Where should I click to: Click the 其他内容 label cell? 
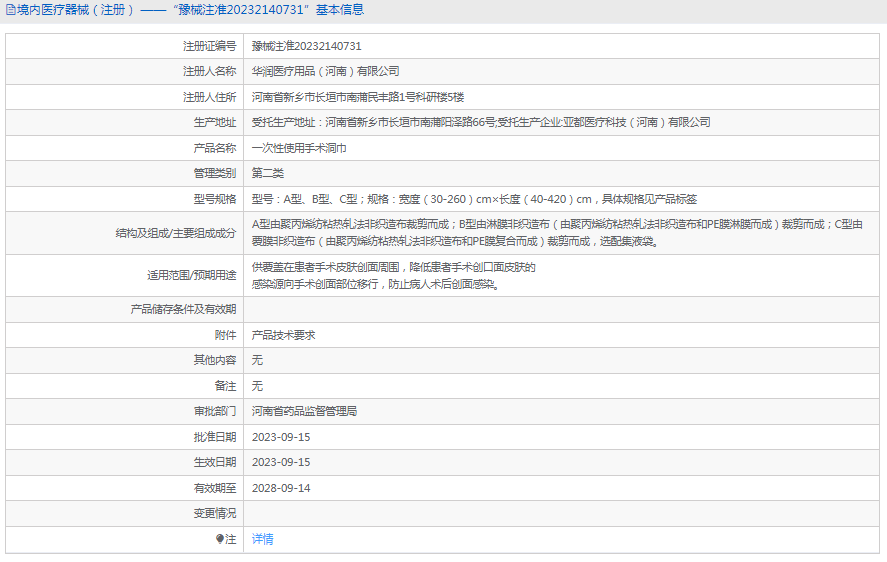click(x=124, y=360)
